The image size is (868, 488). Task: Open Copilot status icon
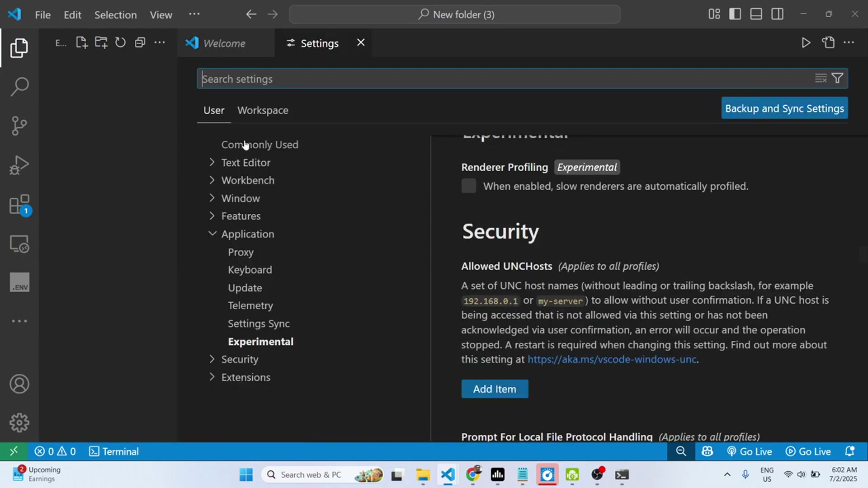point(707,451)
